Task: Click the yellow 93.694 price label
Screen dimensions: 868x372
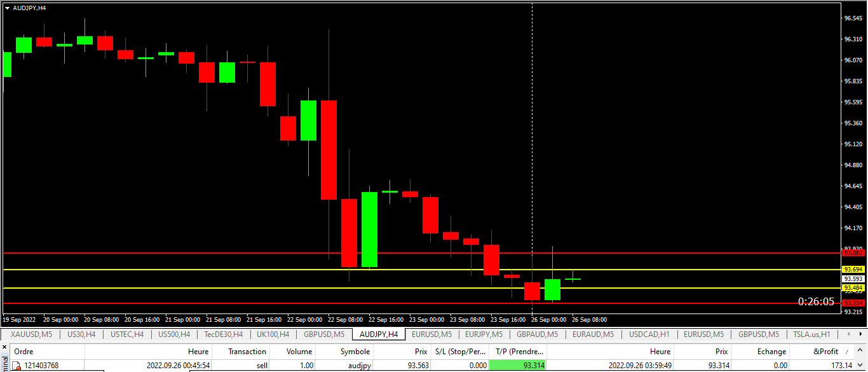Action: click(x=853, y=270)
